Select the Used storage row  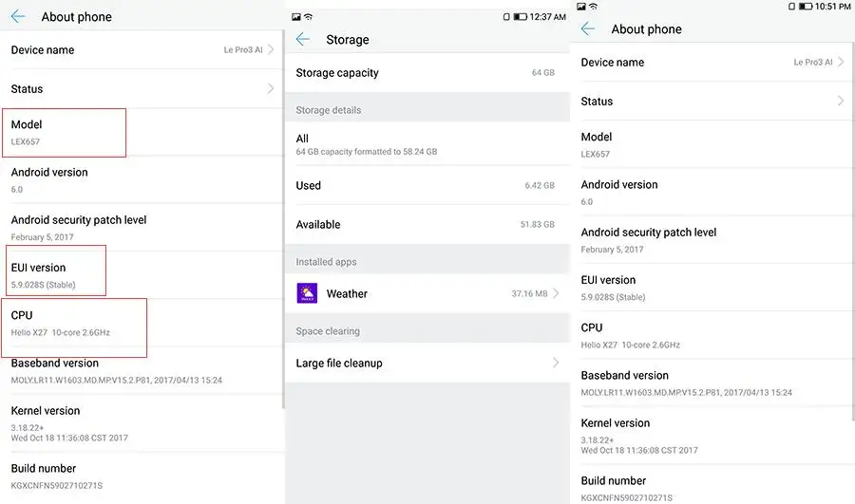tap(427, 185)
